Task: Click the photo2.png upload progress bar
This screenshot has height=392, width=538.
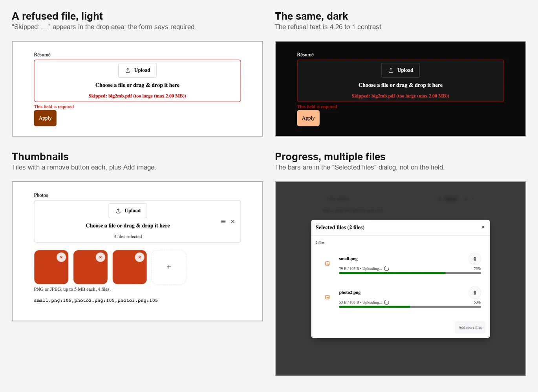Action: coord(410,307)
